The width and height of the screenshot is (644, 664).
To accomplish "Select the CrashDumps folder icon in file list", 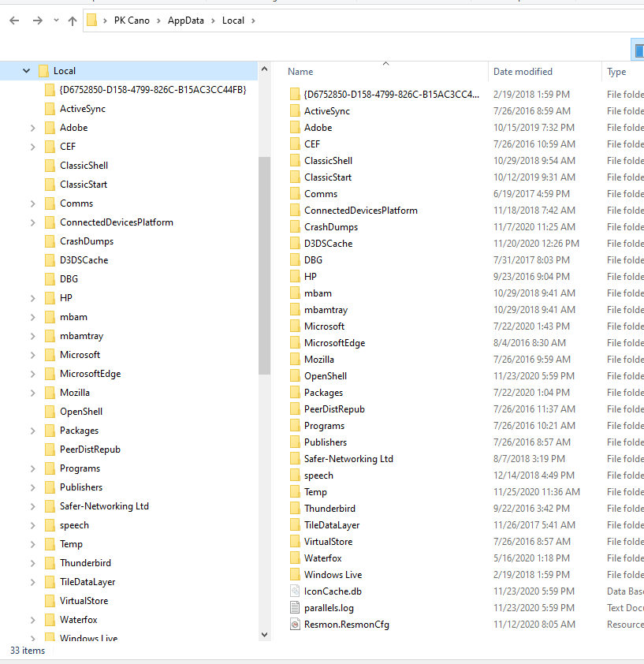I will click(x=295, y=227).
